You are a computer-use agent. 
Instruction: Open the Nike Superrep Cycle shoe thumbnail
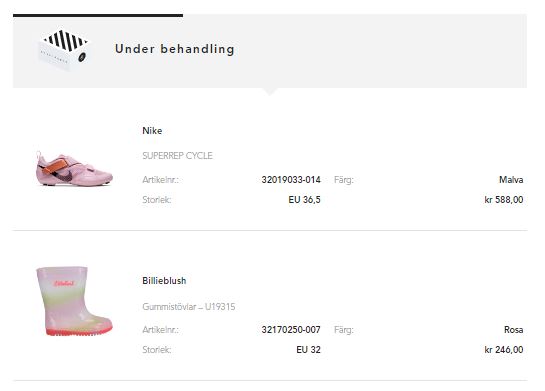pyautogui.click(x=74, y=169)
